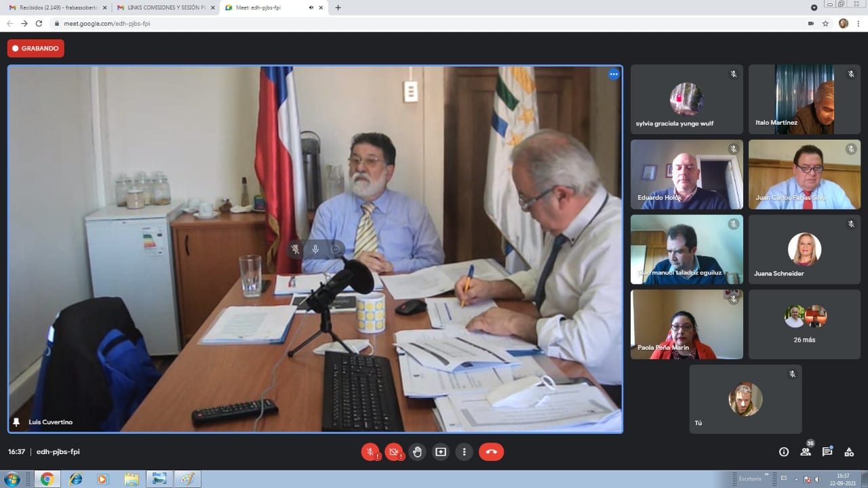This screenshot has height=488, width=868.
Task: Open the chat messages panel
Action: (x=827, y=452)
